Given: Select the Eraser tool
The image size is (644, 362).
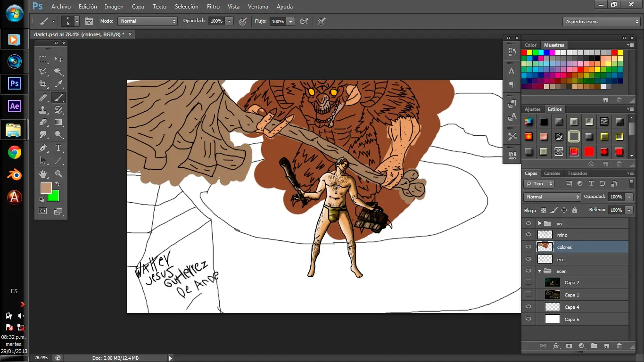Looking at the screenshot, I should pyautogui.click(x=43, y=122).
